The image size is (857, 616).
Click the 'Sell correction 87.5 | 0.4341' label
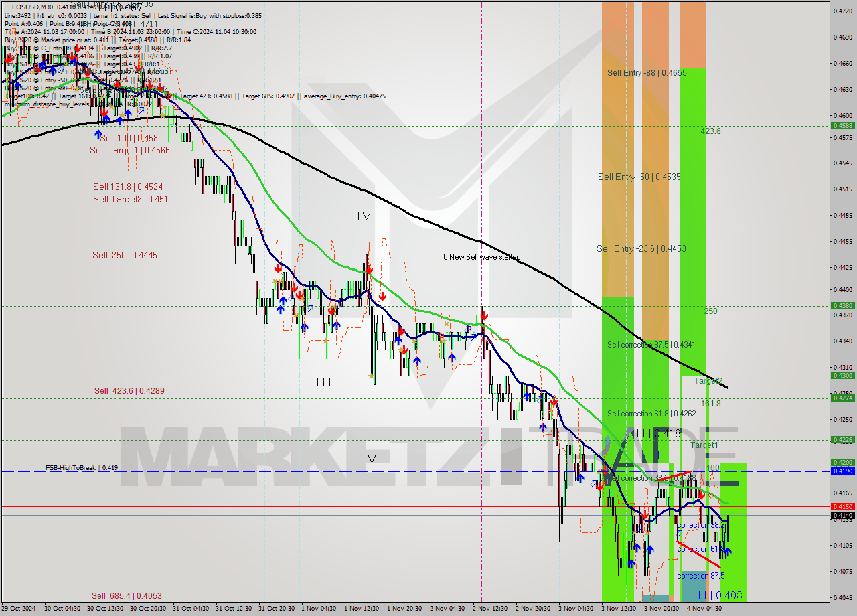point(651,345)
